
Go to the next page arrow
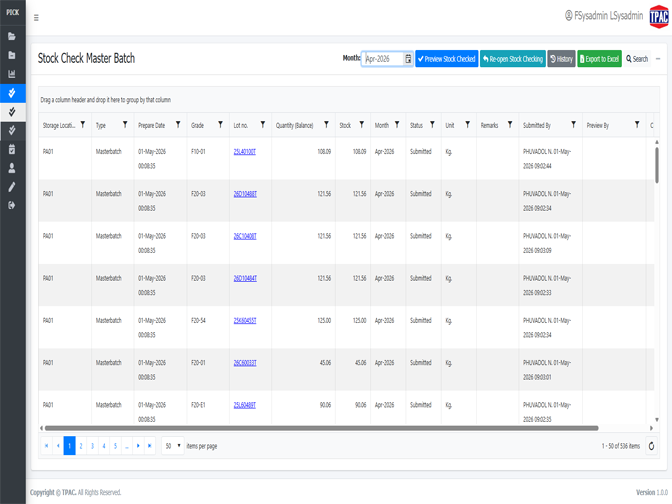click(x=138, y=446)
